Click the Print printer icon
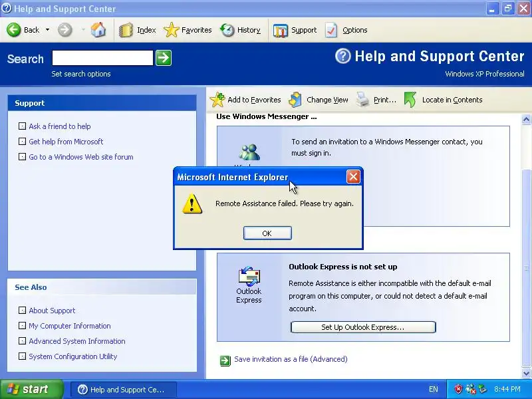Image resolution: width=532 pixels, height=399 pixels. (x=362, y=99)
